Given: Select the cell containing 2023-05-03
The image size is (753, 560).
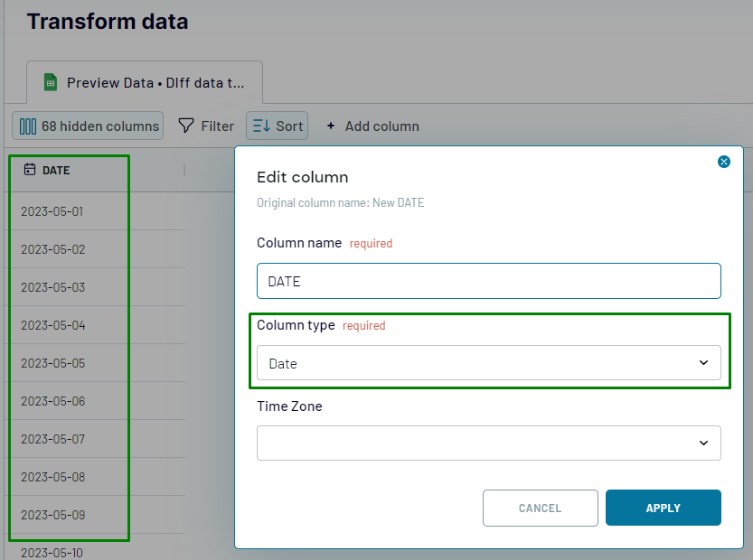Looking at the screenshot, I should coord(52,287).
